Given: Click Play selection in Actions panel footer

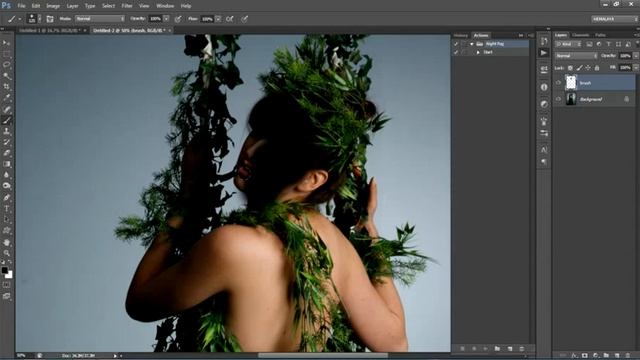Looking at the screenshot, I should click(x=485, y=349).
